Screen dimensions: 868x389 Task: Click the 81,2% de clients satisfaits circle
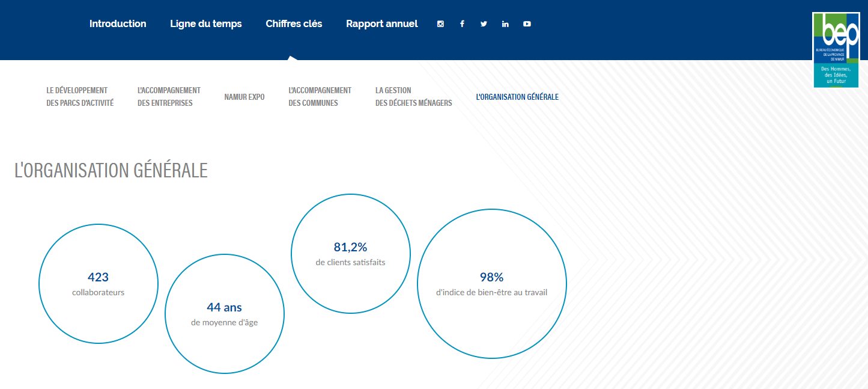tap(351, 253)
